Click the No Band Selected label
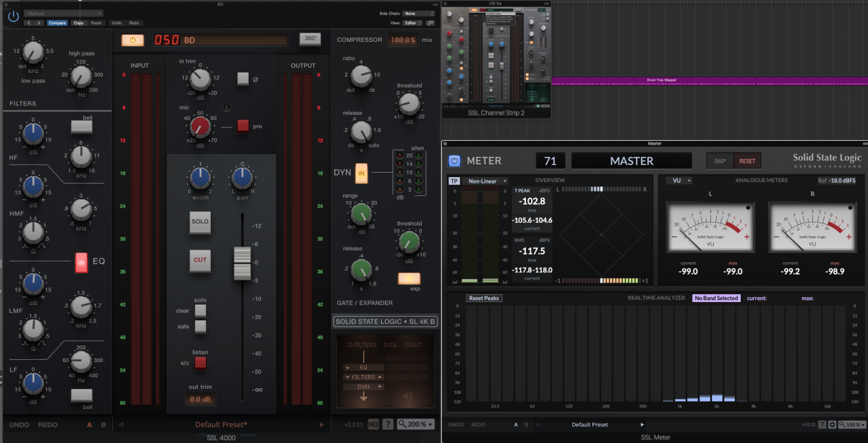The height and width of the screenshot is (443, 868). click(x=716, y=298)
